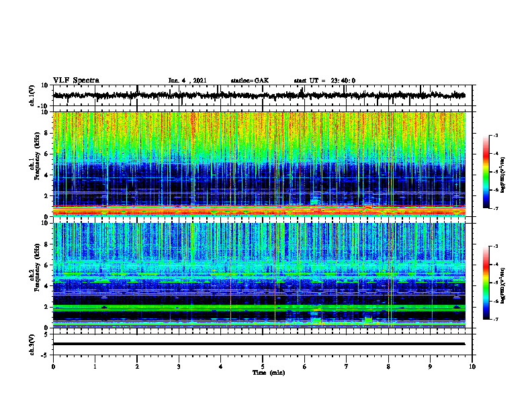
Task: Click the ch.1 color bar PSD unit label
Action: coord(503,175)
